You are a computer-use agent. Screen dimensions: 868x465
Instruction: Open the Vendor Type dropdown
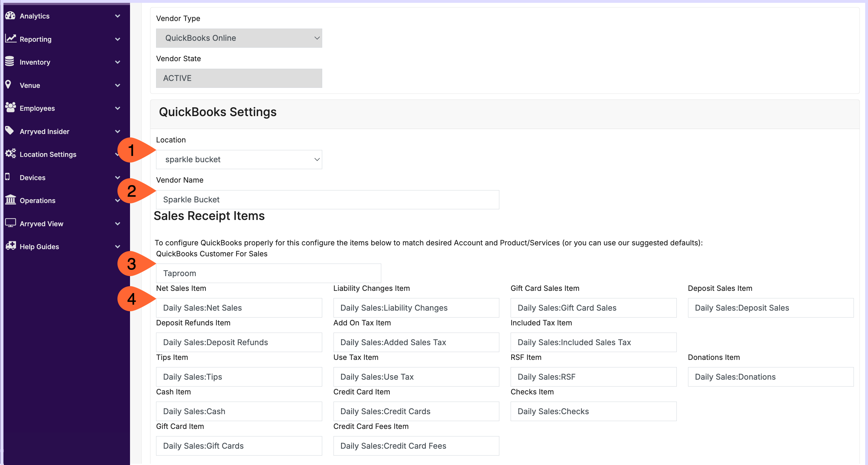[239, 38]
